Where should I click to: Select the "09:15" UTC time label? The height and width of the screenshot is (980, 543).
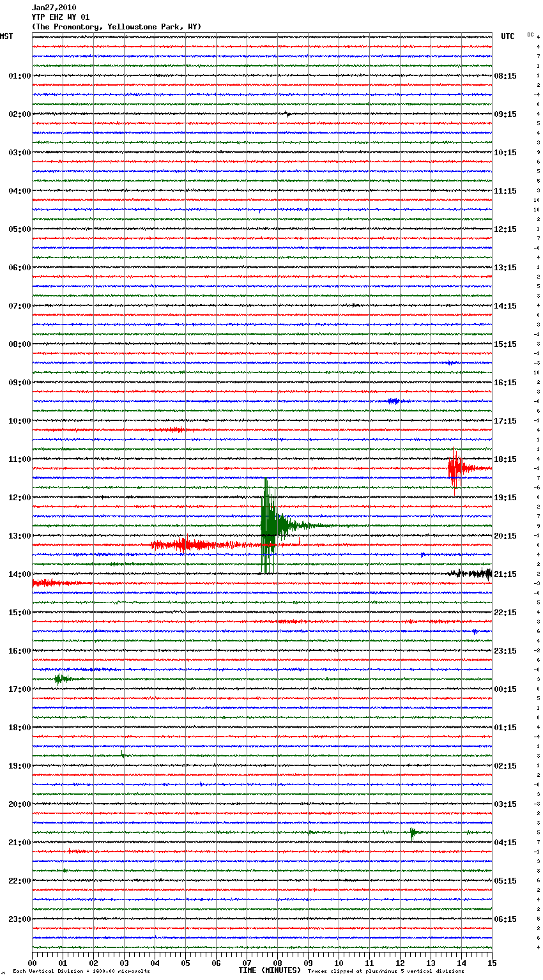pos(505,114)
